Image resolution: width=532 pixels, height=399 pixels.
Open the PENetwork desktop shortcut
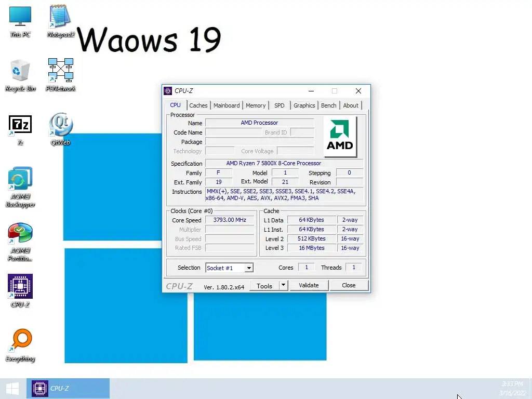60,75
